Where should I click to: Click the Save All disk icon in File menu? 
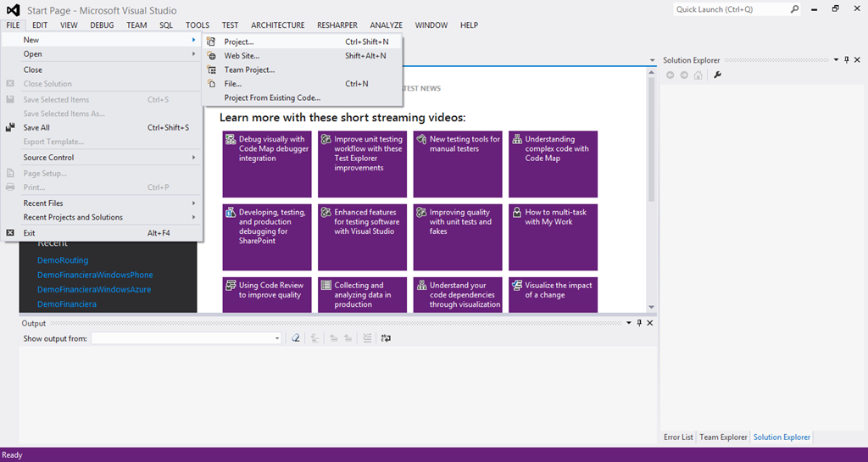(11, 127)
